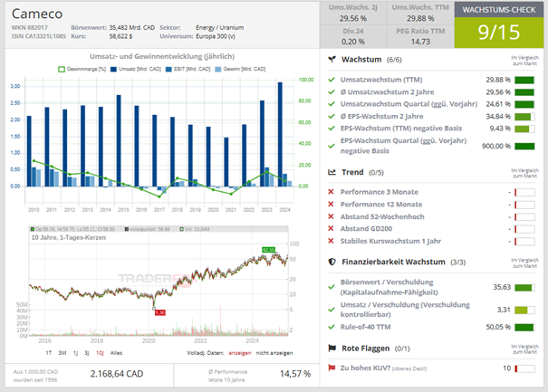Toggle EBIT [Mrd. CAD] legend entry
Image resolution: width=548 pixels, height=392 pixels.
188,69
